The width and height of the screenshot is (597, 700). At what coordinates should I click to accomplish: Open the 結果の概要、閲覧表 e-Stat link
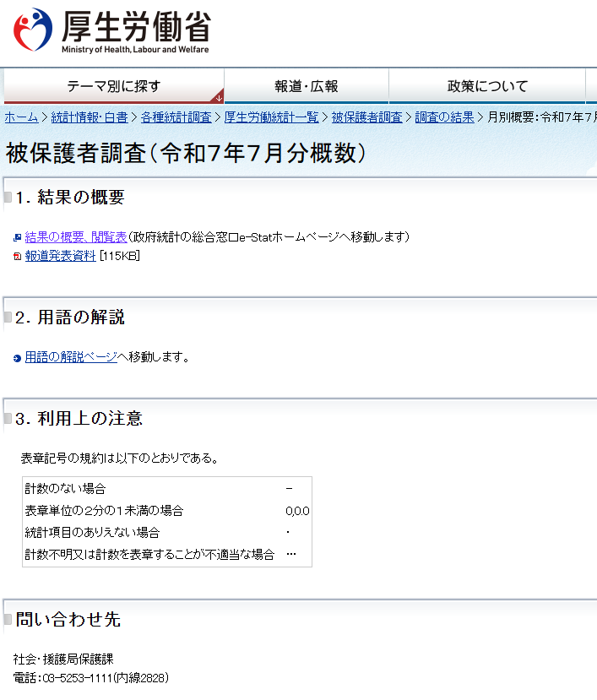click(x=76, y=236)
